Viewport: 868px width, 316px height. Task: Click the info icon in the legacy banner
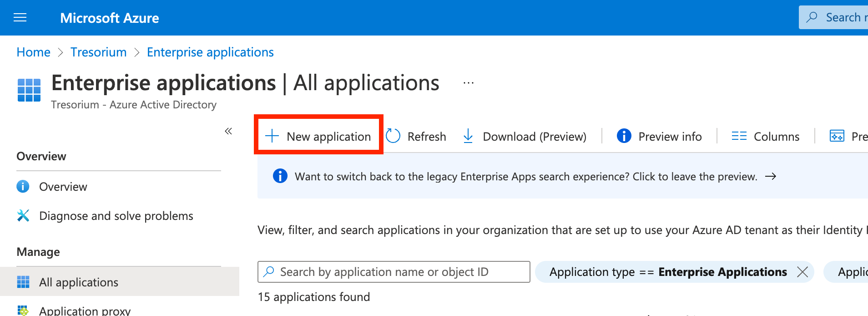tap(280, 176)
